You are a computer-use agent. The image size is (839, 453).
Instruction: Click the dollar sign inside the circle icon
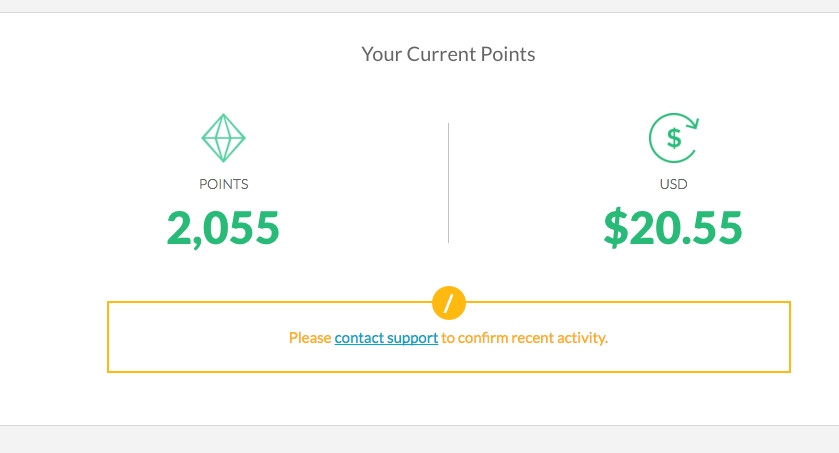[x=674, y=139]
